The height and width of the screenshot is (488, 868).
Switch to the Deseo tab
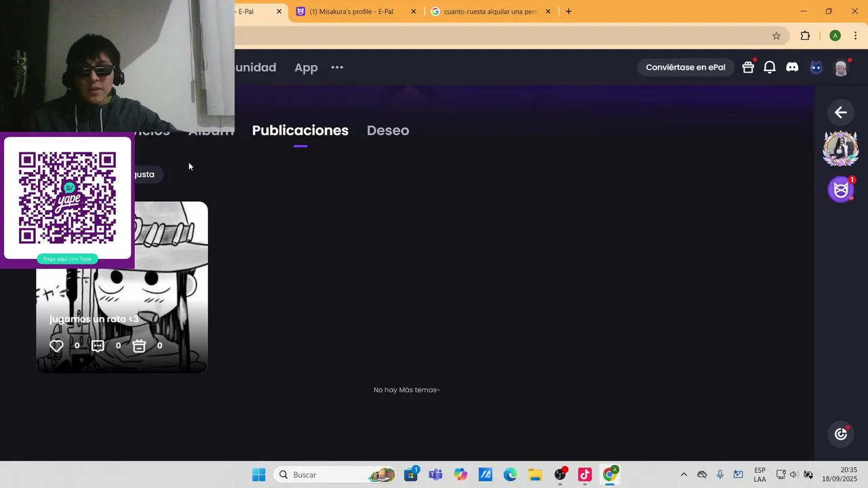click(388, 130)
